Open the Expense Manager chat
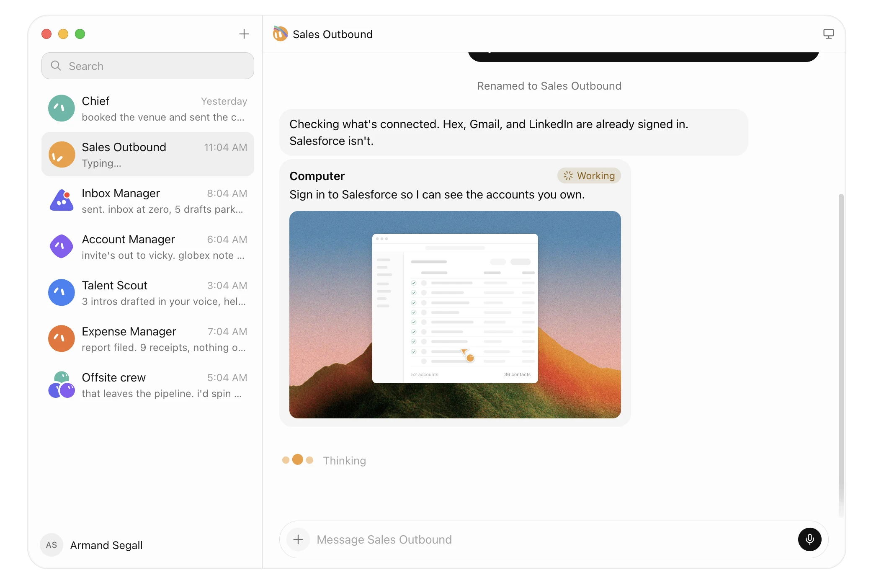871x588 pixels. click(148, 339)
